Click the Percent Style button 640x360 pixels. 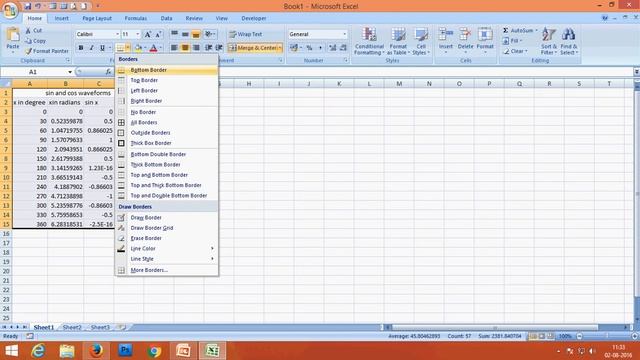pos(309,48)
